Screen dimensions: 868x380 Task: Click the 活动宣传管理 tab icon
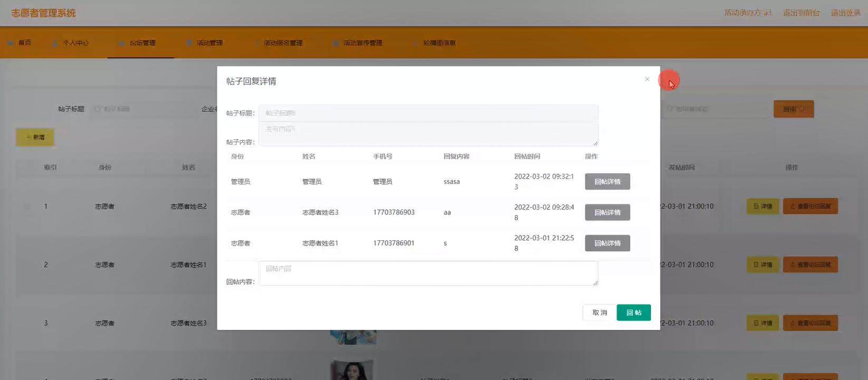(x=336, y=43)
